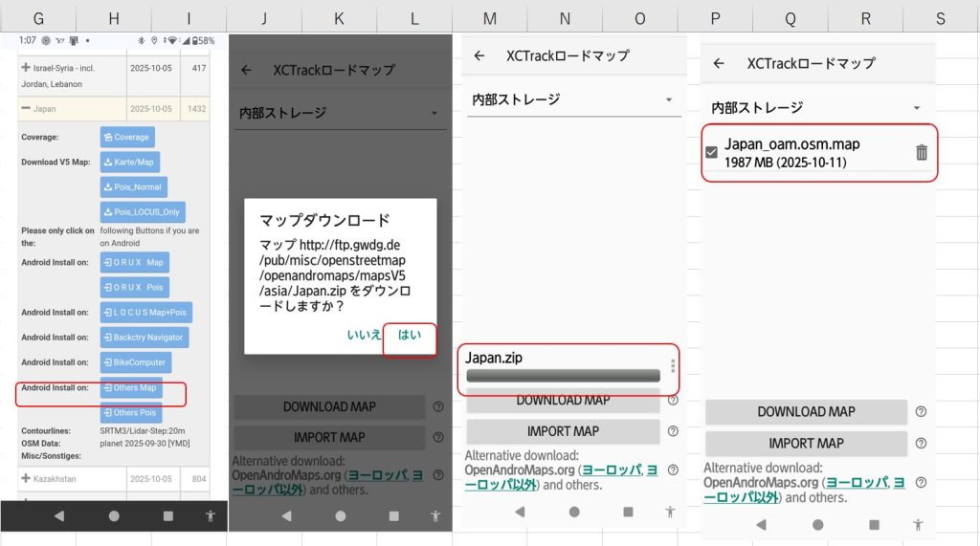Click the Others Map install button
980x546 pixels.
(131, 388)
